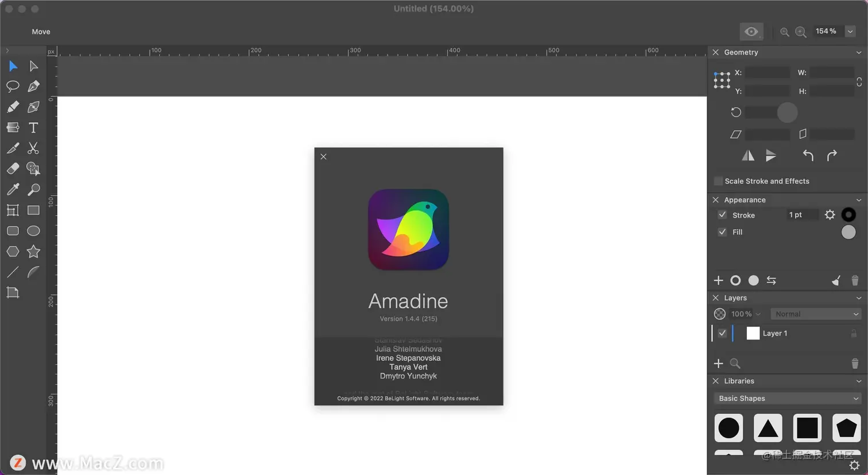
Task: Collapse the Geometry panel chevron
Action: coord(859,52)
